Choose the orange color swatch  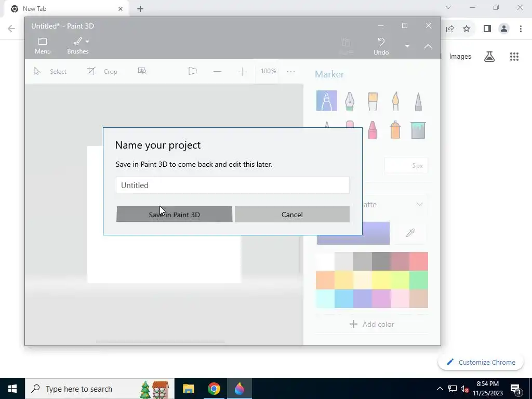click(325, 280)
